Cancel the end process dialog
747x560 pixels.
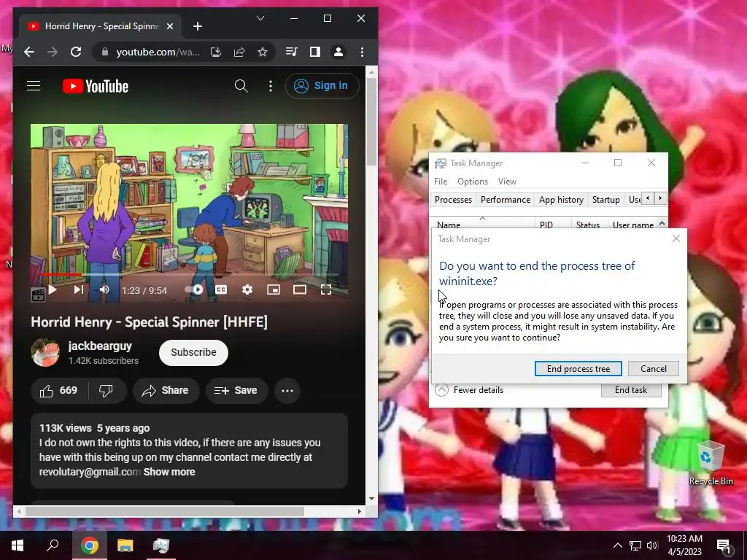(653, 368)
